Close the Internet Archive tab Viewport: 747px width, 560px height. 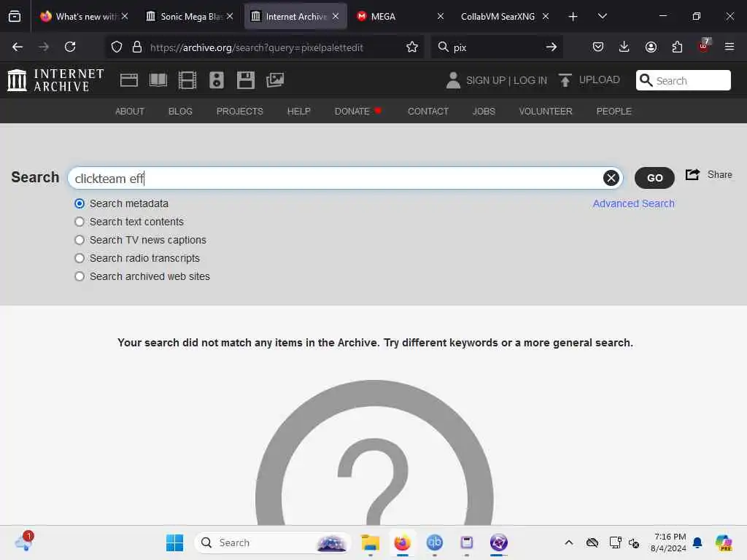point(336,16)
